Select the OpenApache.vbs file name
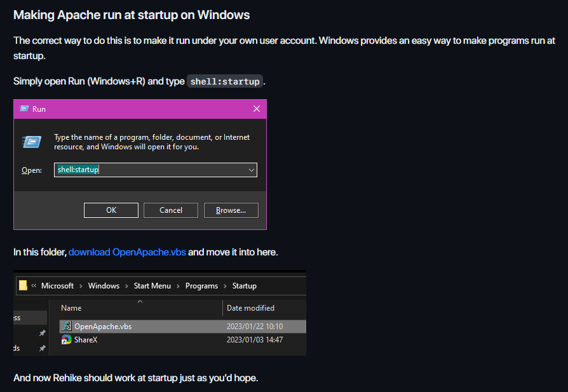 click(x=103, y=327)
